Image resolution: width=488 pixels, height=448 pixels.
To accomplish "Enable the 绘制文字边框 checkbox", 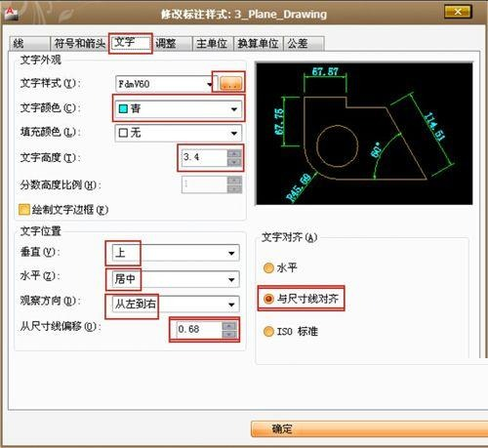I will [x=24, y=210].
